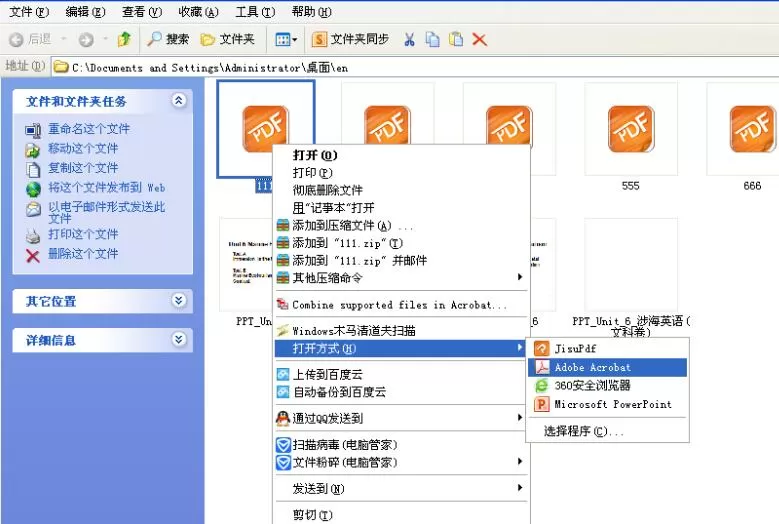Click 移动这个文件 task link

click(83, 149)
